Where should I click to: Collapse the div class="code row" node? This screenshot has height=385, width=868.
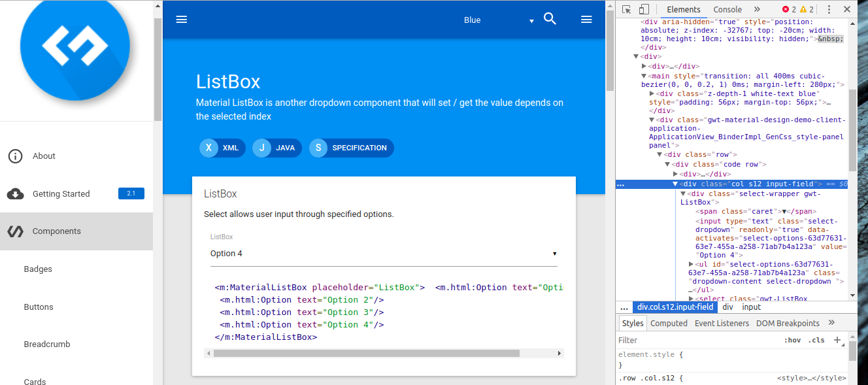pyautogui.click(x=668, y=165)
